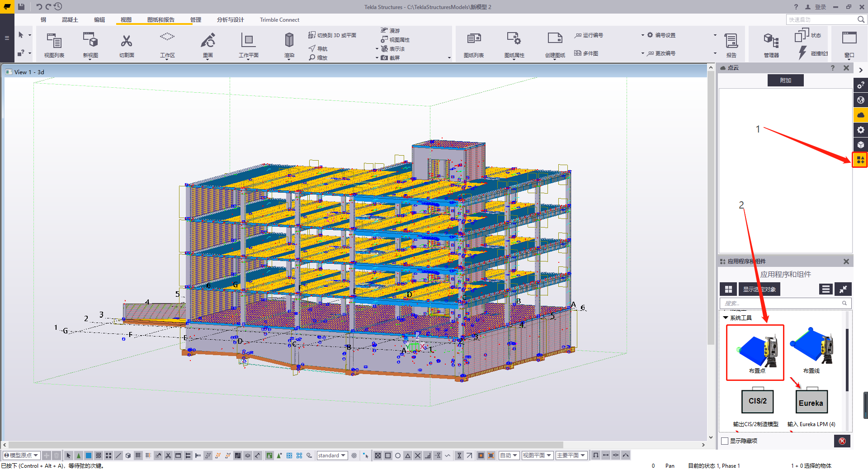Click the 附加 attach button
The width and height of the screenshot is (868, 470).
[785, 81]
